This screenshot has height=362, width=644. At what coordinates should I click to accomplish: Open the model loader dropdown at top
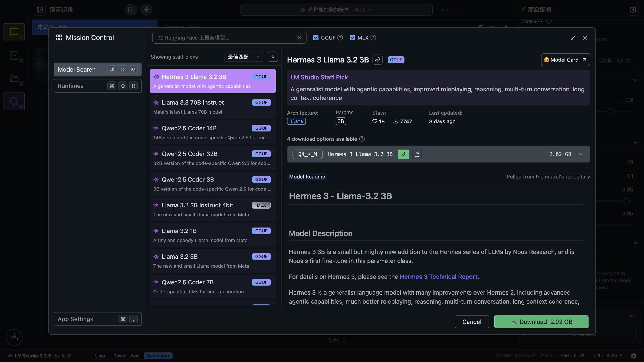pyautogui.click(x=336, y=10)
